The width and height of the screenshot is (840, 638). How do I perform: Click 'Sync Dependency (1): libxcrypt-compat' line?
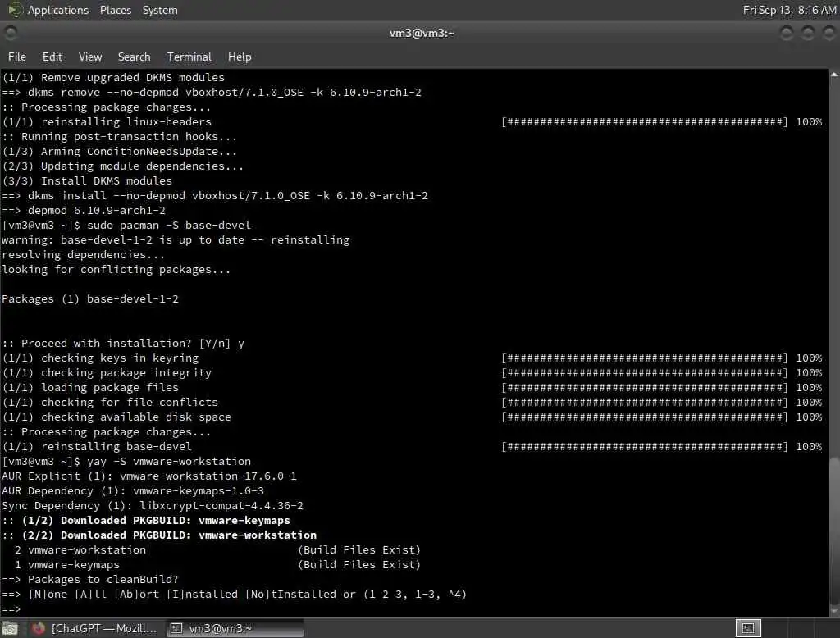(153, 506)
